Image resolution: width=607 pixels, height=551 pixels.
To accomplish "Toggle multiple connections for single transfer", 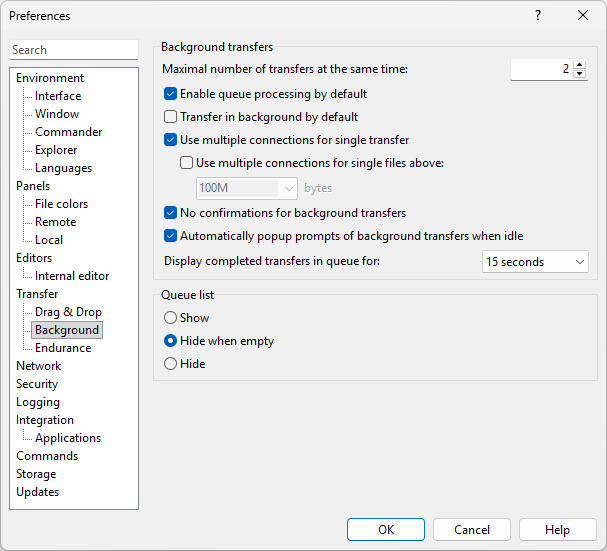I will pos(170,140).
